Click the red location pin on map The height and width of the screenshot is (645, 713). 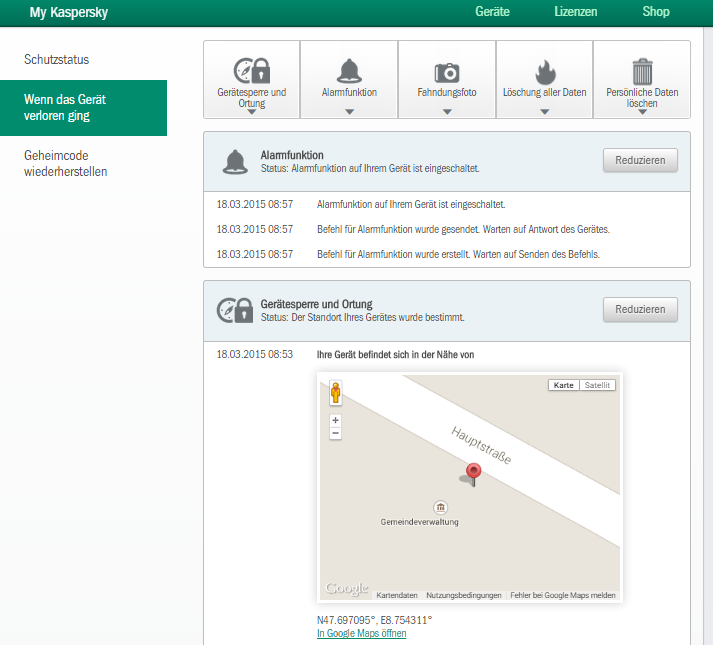click(473, 474)
